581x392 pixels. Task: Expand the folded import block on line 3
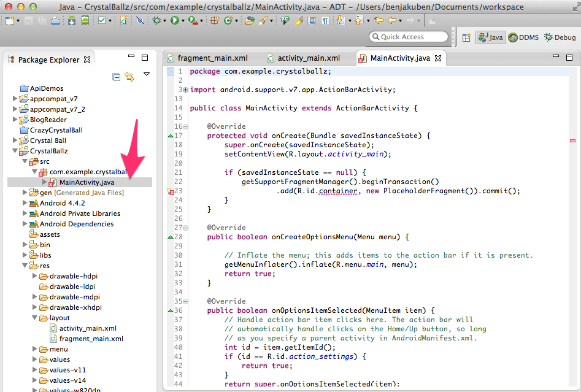[185, 90]
